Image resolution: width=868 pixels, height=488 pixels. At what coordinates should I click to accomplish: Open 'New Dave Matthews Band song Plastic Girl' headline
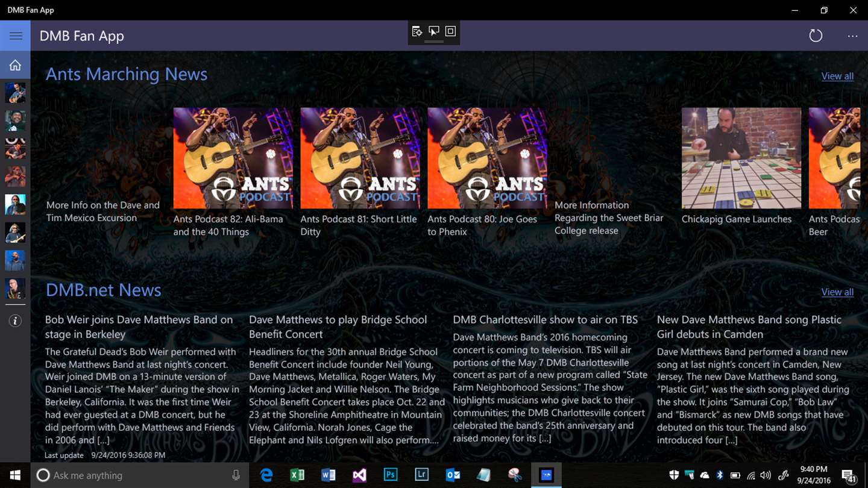point(749,327)
